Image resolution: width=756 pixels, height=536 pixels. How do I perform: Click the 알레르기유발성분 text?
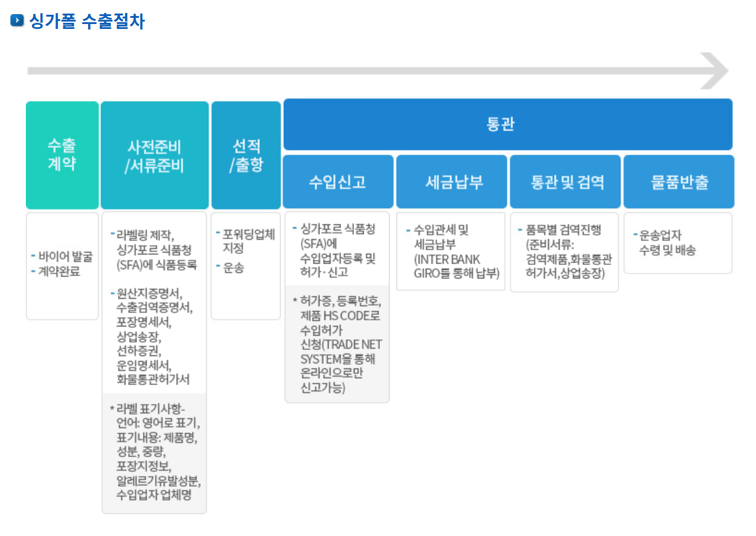pos(159,481)
